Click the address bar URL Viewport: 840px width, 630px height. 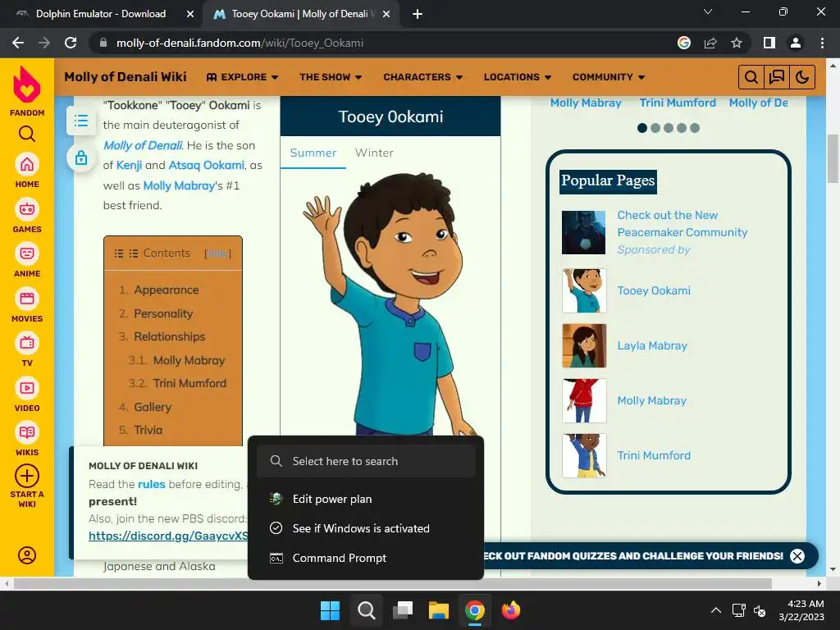pyautogui.click(x=240, y=43)
